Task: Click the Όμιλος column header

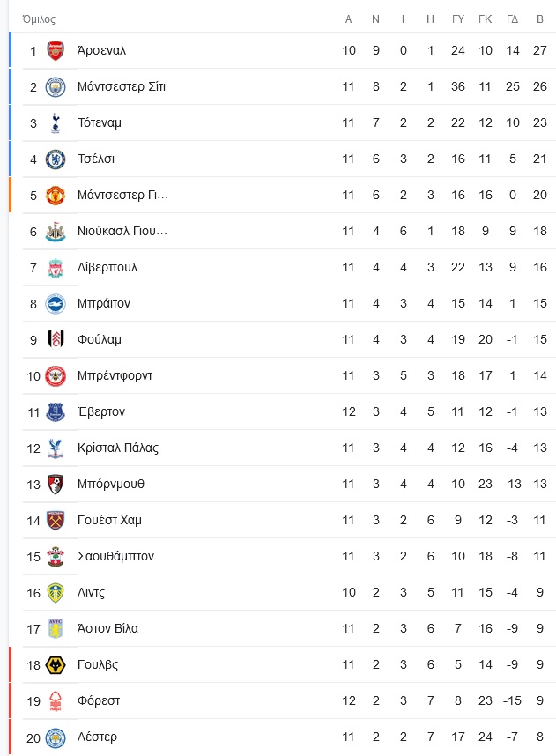Action: click(x=39, y=19)
